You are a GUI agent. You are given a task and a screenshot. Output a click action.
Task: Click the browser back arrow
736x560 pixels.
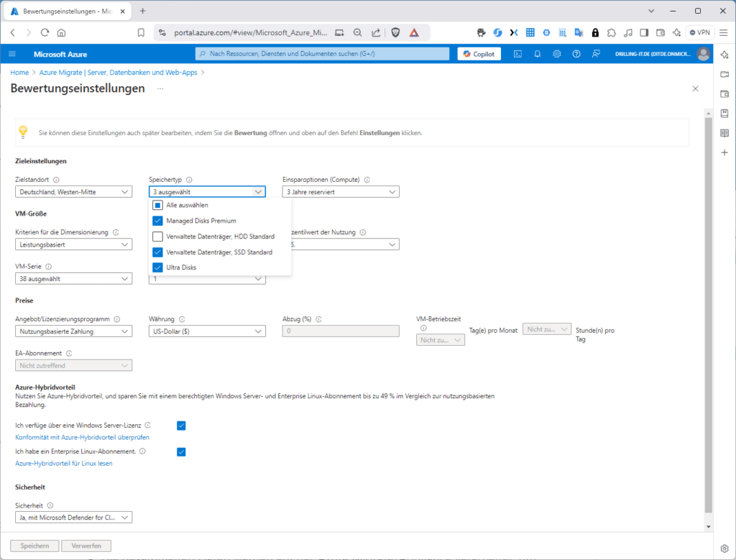13,32
